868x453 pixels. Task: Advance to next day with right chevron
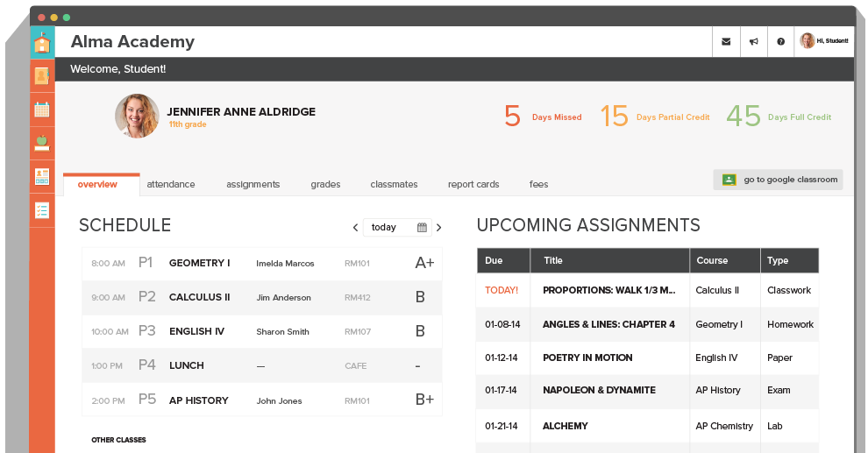pos(439,228)
